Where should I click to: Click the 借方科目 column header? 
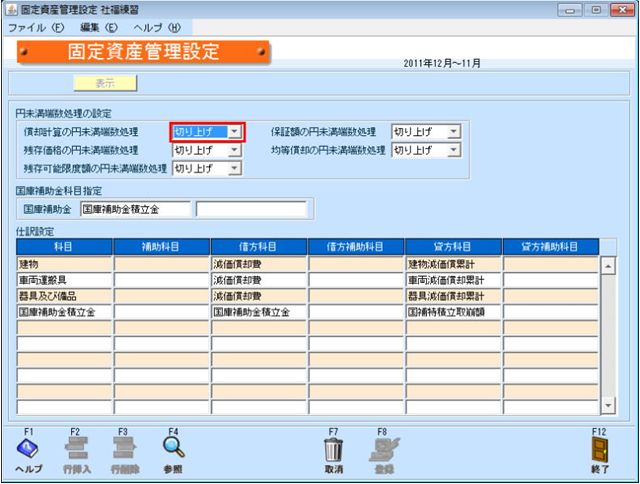[x=259, y=246]
